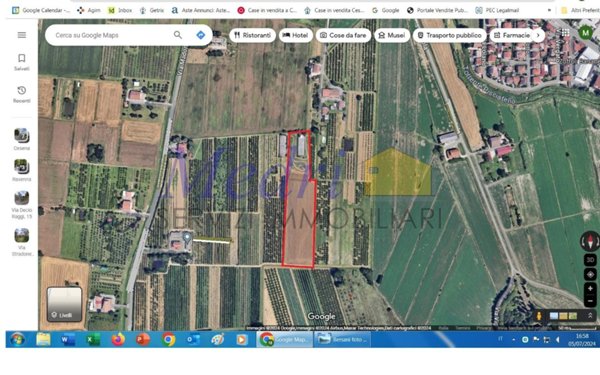Launch PowerPoint from the taskbar
Viewport: 600px width, 375px height.
pyautogui.click(x=143, y=339)
